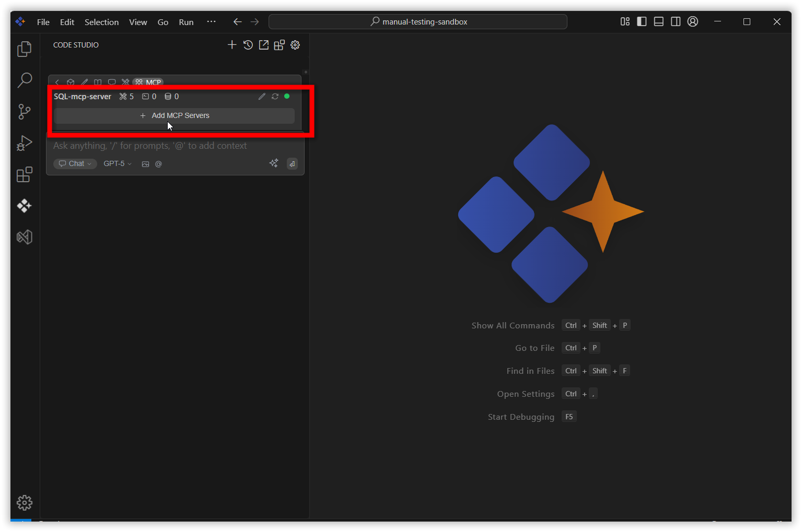Select the pencil icon in context toolbar
Viewport: 802px width, 532px height.
click(84, 82)
